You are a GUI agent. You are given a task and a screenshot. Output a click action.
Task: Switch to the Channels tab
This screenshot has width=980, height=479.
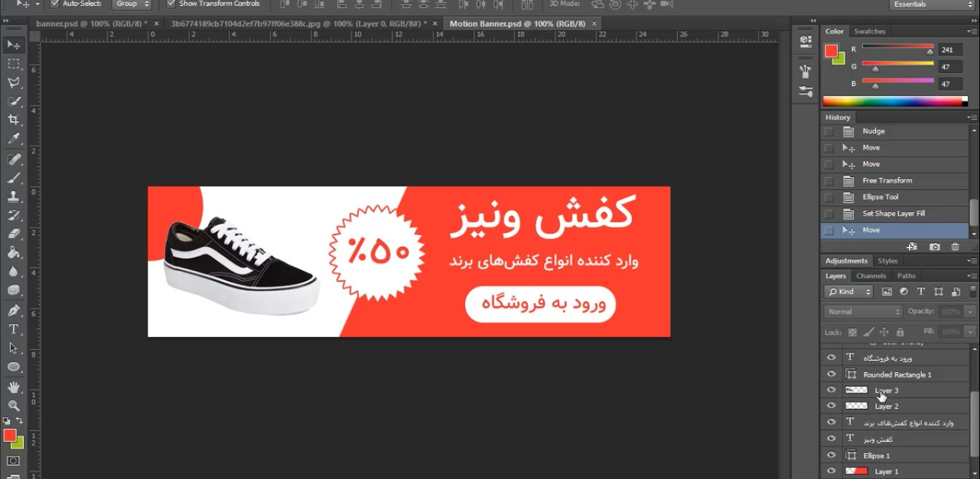[871, 276]
